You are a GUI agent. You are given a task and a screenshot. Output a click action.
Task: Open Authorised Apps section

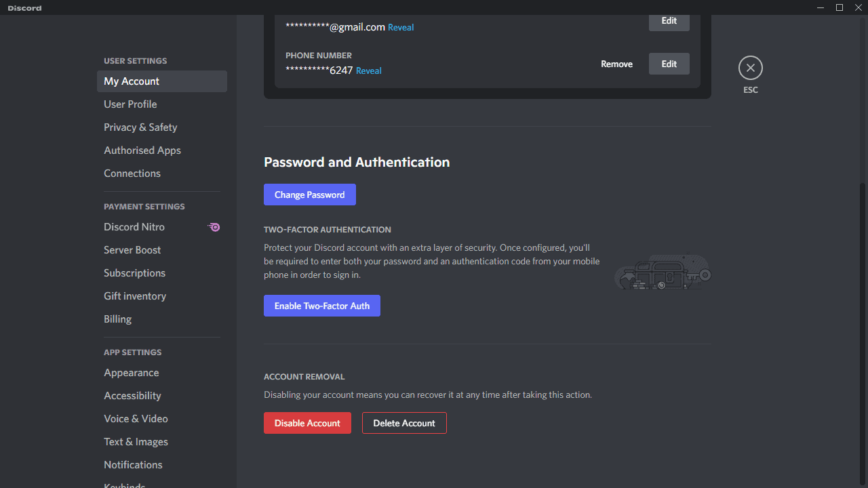click(161, 150)
